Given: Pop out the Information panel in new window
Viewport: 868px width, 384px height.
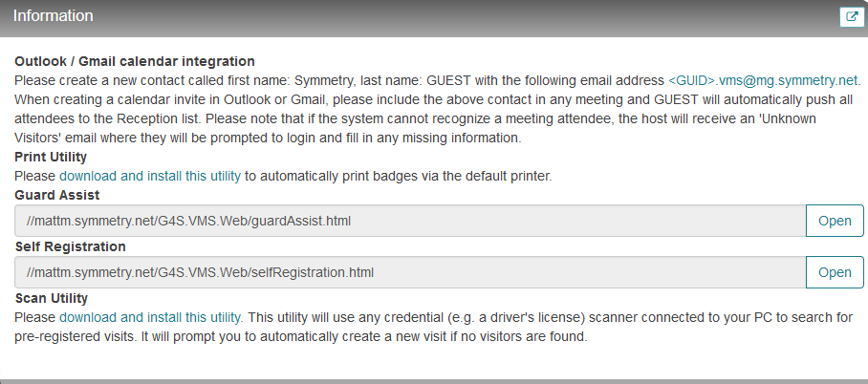Looking at the screenshot, I should pos(852,16).
